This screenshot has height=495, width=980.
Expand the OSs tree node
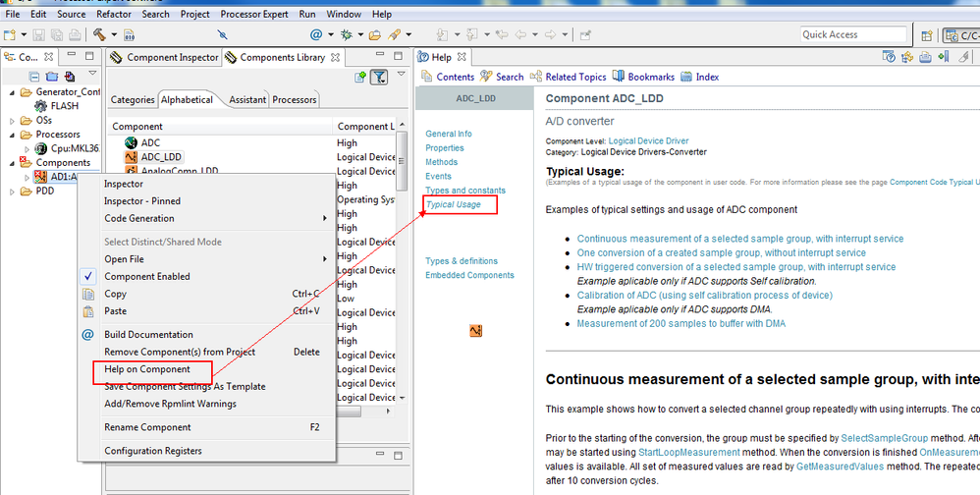coord(12,121)
